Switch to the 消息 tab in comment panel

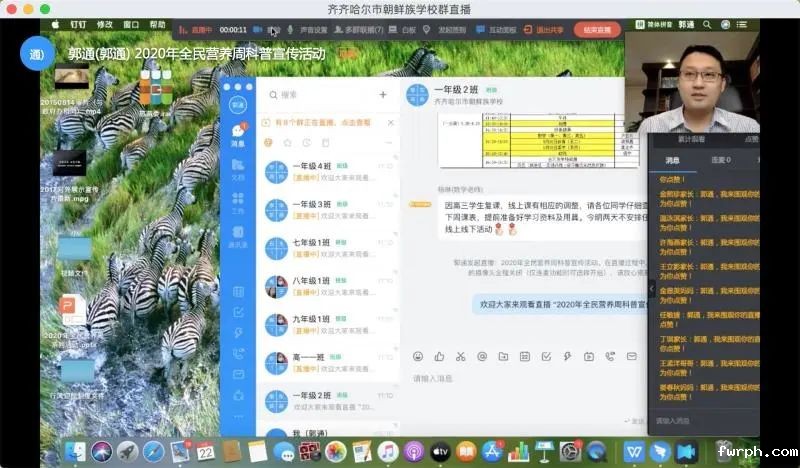coord(673,159)
